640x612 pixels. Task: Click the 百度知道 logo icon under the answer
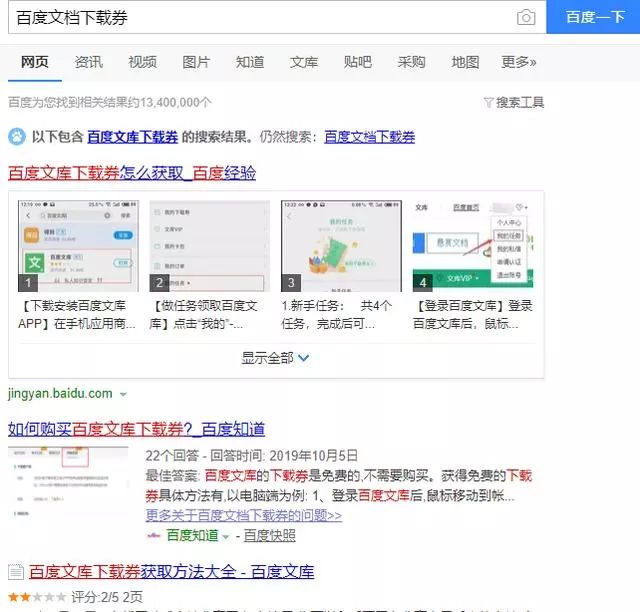tap(154, 535)
